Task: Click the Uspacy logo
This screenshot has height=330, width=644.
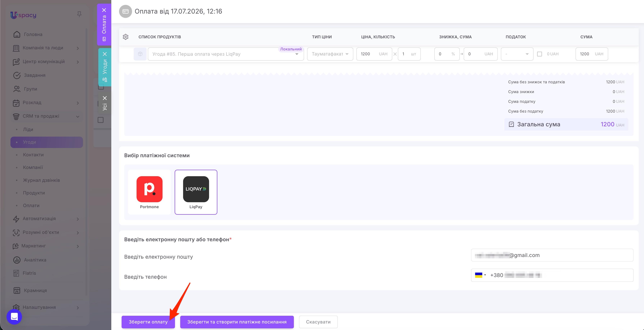Action: coord(23,15)
